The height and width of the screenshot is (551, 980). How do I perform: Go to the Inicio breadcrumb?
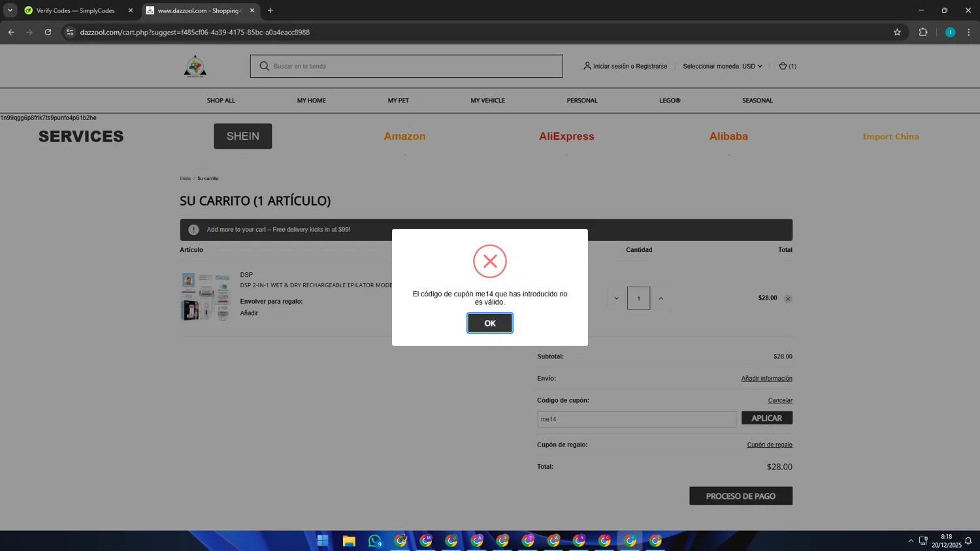point(185,178)
